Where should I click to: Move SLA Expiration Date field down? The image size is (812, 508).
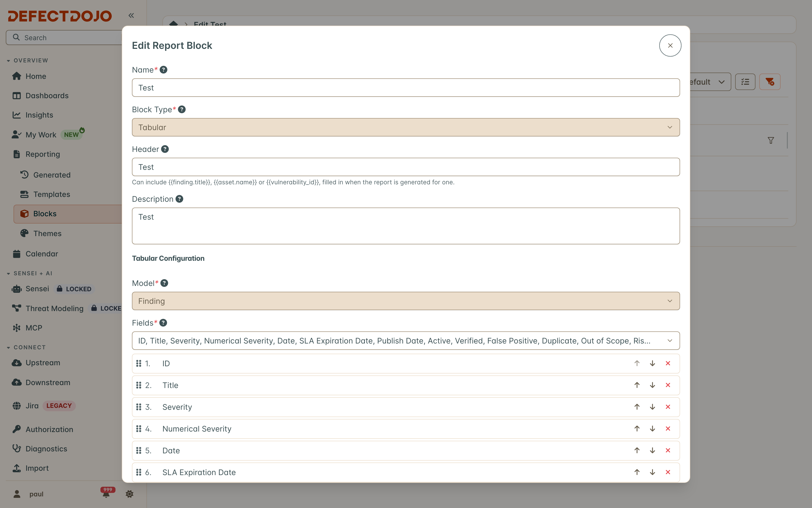652,472
